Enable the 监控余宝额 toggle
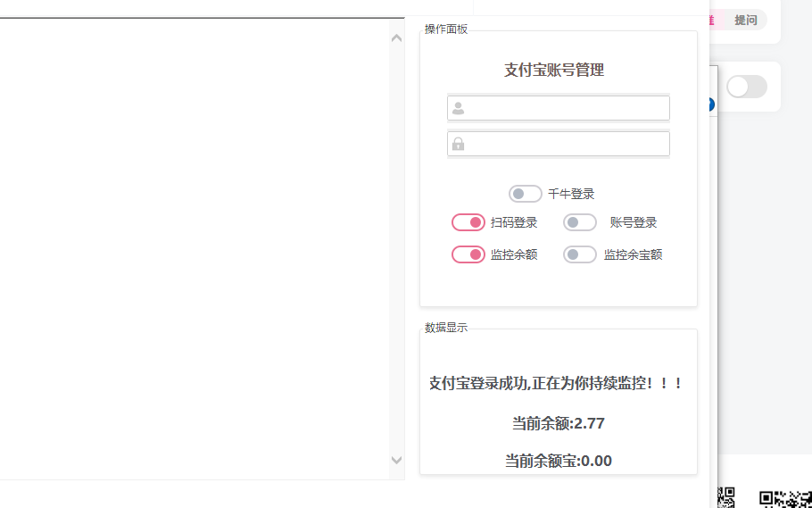The image size is (812, 508). tap(579, 254)
